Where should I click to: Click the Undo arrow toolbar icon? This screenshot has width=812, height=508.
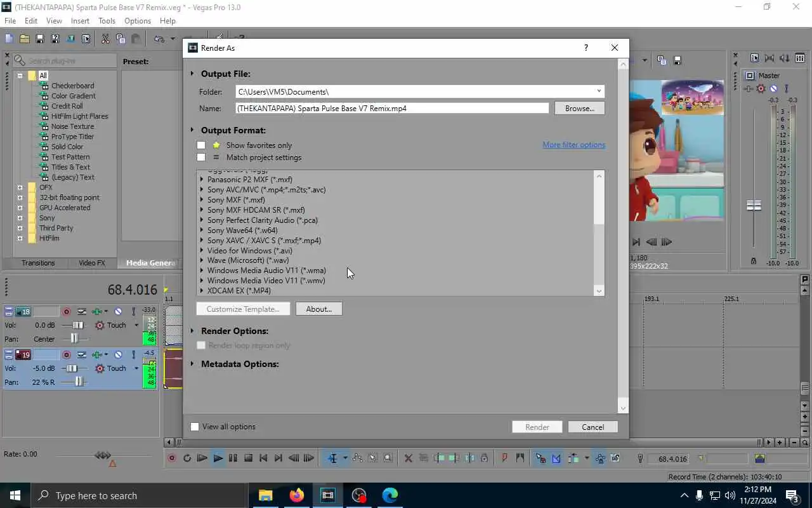[x=159, y=39]
